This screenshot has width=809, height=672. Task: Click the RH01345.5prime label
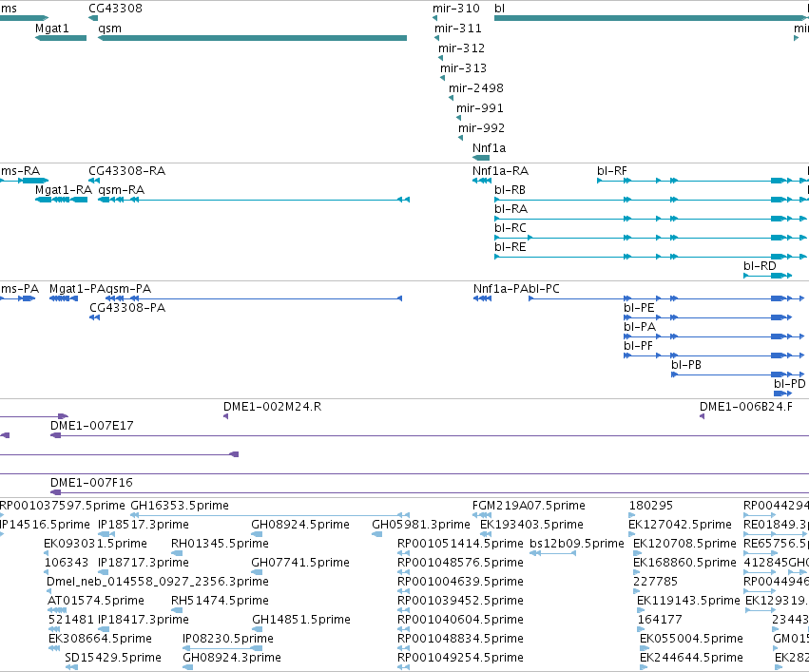coord(220,544)
